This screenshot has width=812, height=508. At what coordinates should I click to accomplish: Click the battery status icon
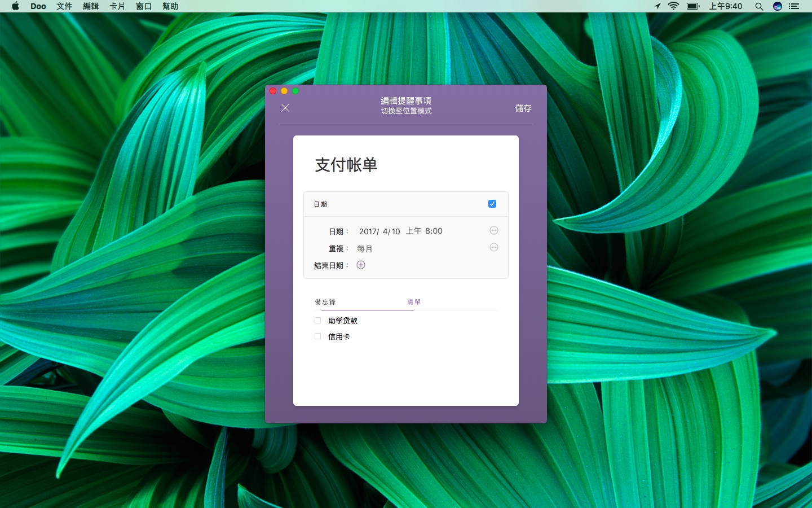click(693, 6)
